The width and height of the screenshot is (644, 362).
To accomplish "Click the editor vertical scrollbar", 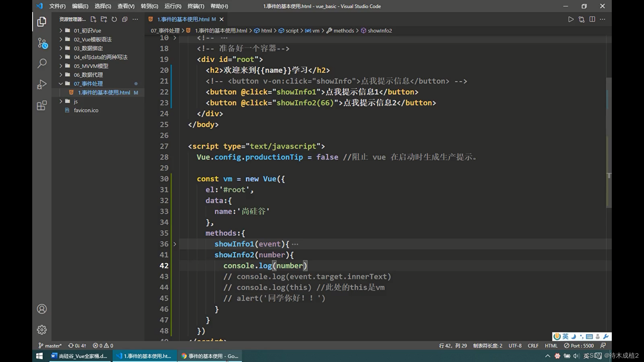I will click(x=609, y=142).
